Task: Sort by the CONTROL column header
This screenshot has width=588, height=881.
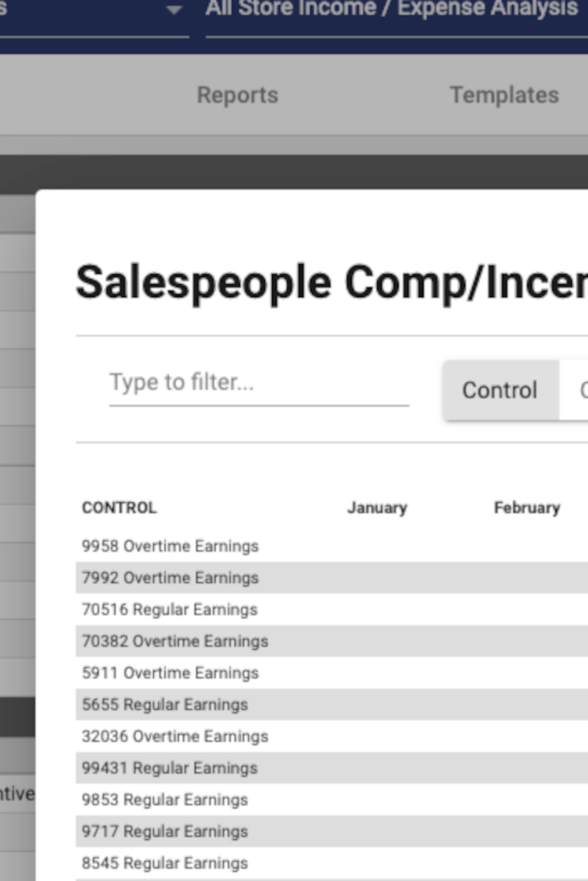Action: [x=119, y=508]
